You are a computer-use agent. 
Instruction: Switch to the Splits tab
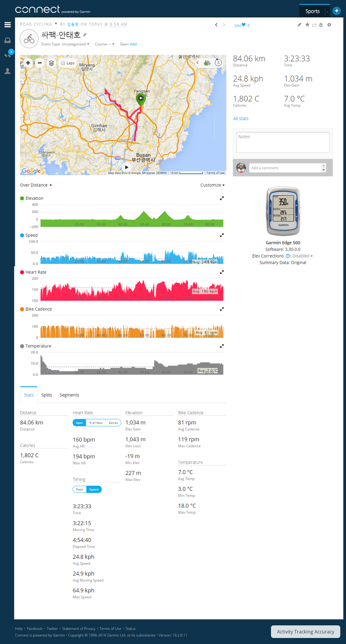tap(47, 395)
